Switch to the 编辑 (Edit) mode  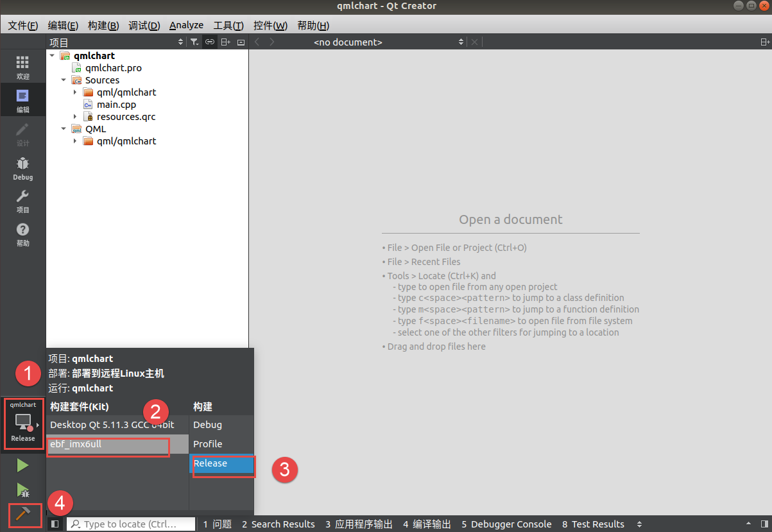(x=22, y=100)
